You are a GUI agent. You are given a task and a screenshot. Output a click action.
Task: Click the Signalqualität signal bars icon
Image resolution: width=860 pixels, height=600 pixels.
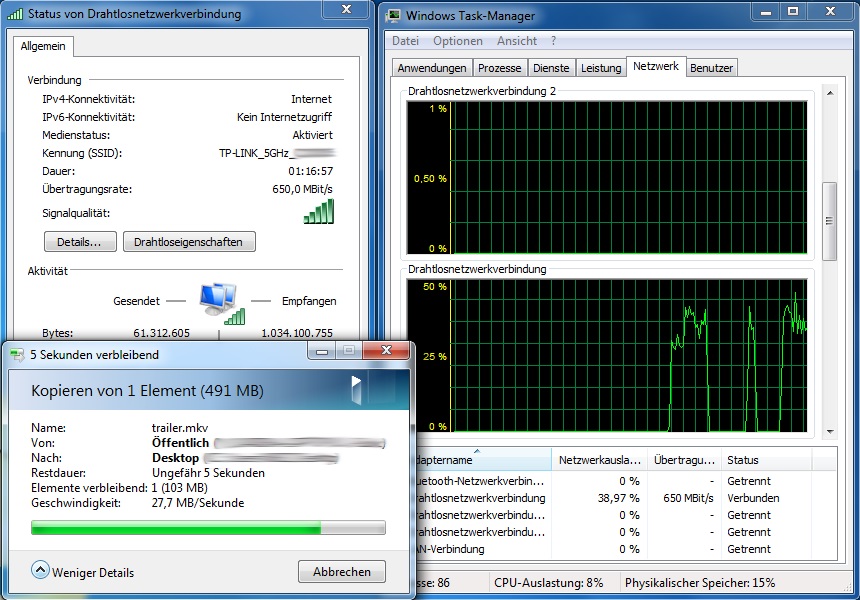(319, 212)
